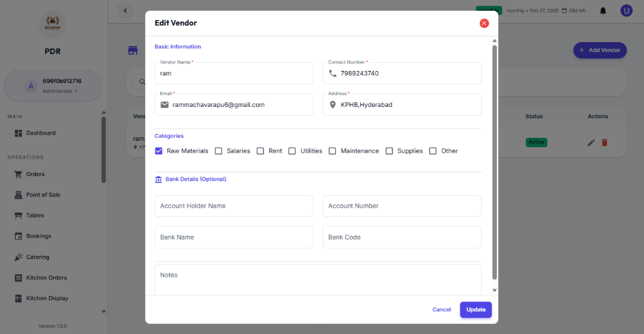Click the dialog vertical scrollbar thumb

click(x=494, y=162)
